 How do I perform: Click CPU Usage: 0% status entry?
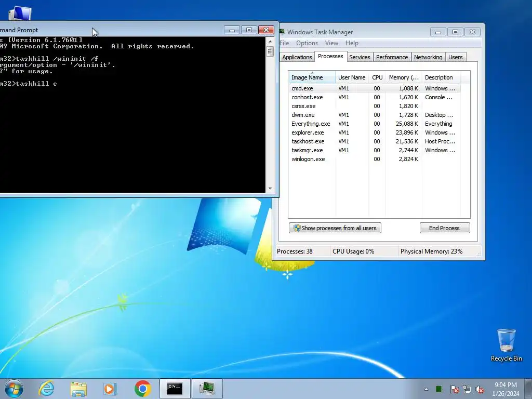point(353,251)
